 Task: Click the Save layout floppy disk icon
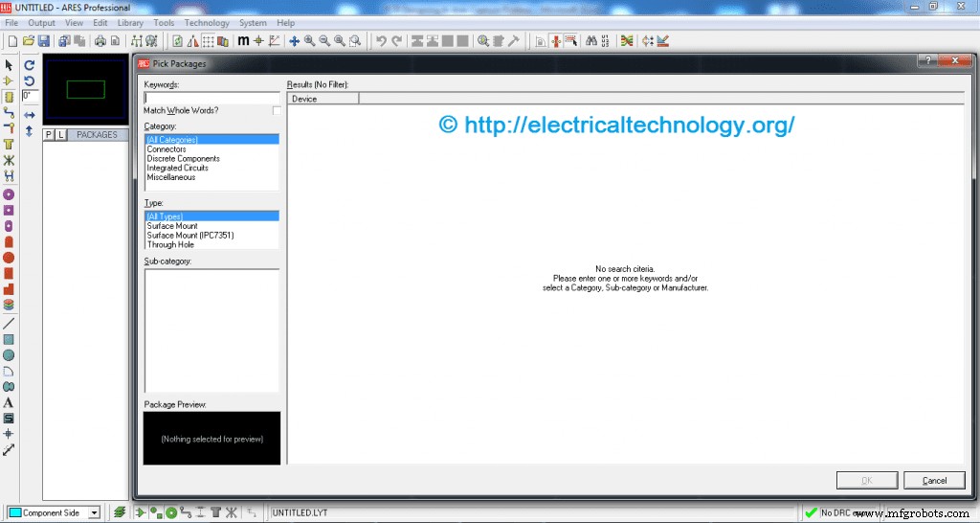(x=44, y=41)
